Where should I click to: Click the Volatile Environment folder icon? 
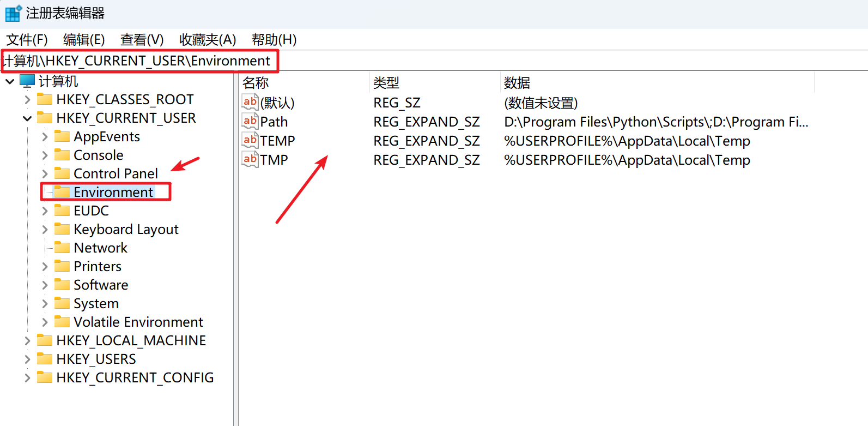click(x=62, y=322)
